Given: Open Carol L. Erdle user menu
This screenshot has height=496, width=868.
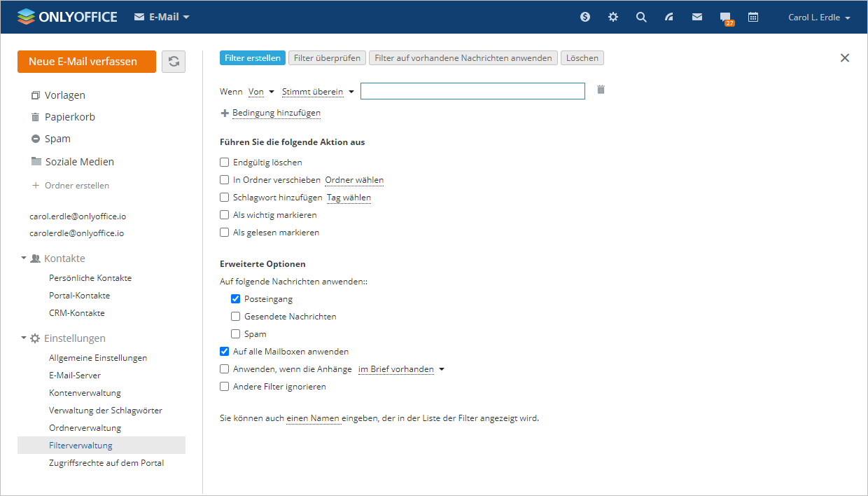Looking at the screenshot, I should pos(819,18).
